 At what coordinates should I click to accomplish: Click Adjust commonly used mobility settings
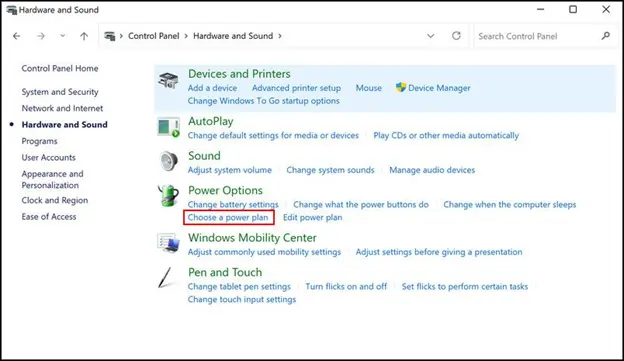264,252
